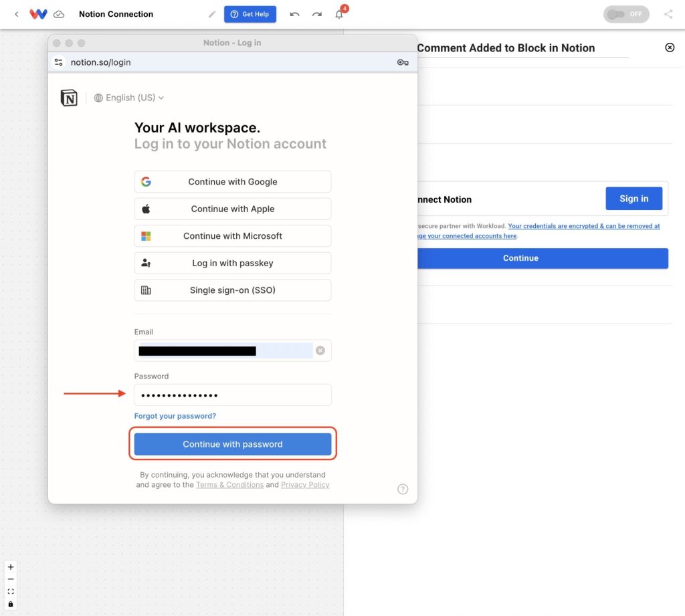685x616 pixels.
Task: Open Forgot your password link
Action: pos(175,416)
